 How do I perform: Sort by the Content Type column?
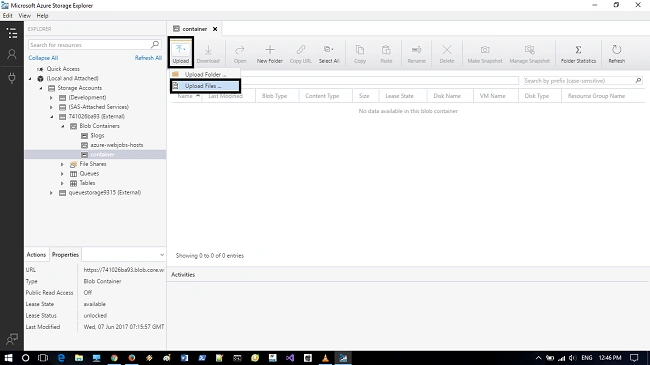click(x=322, y=96)
